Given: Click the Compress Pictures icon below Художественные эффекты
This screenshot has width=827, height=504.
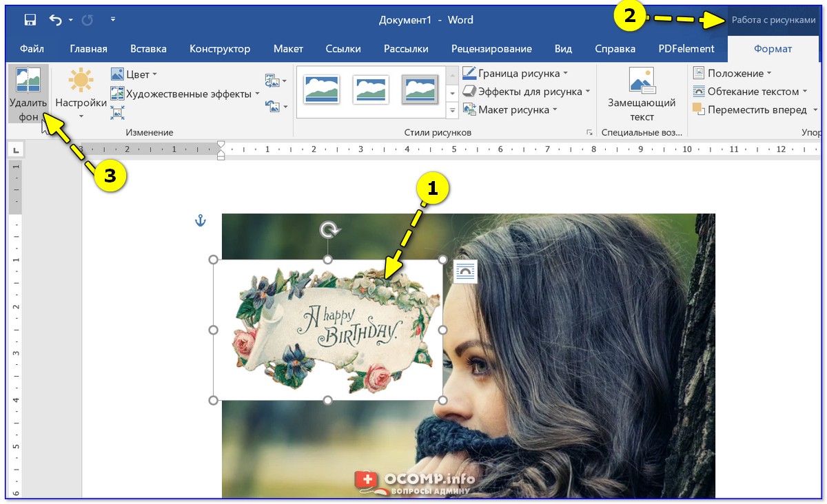Looking at the screenshot, I should tap(117, 112).
